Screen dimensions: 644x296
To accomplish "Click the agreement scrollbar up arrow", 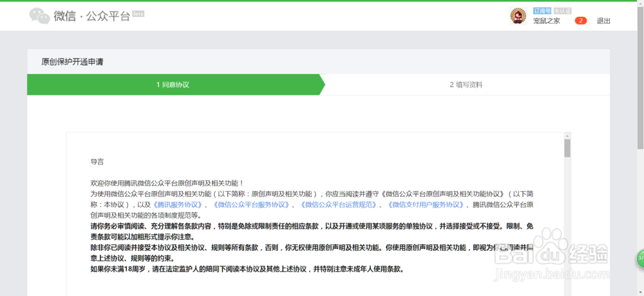I will (567, 136).
